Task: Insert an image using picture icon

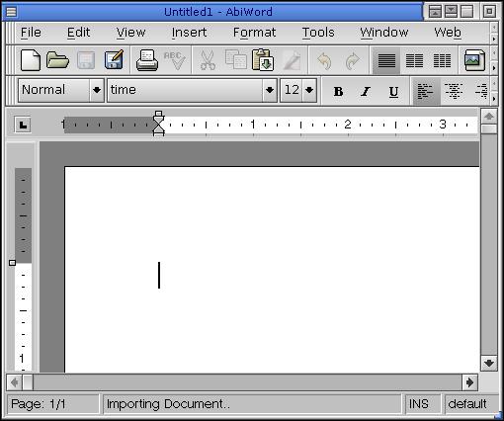Action: 474,60
